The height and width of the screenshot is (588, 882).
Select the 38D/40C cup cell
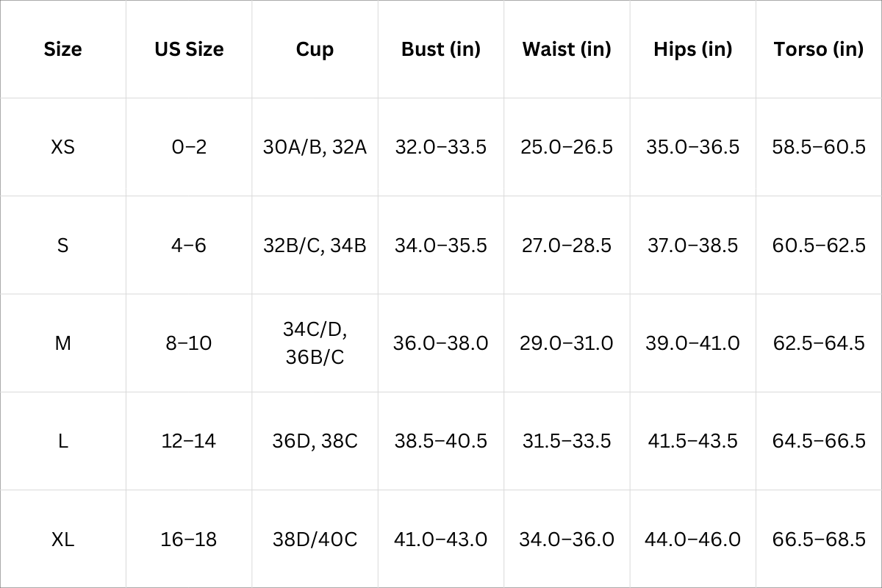click(315, 539)
